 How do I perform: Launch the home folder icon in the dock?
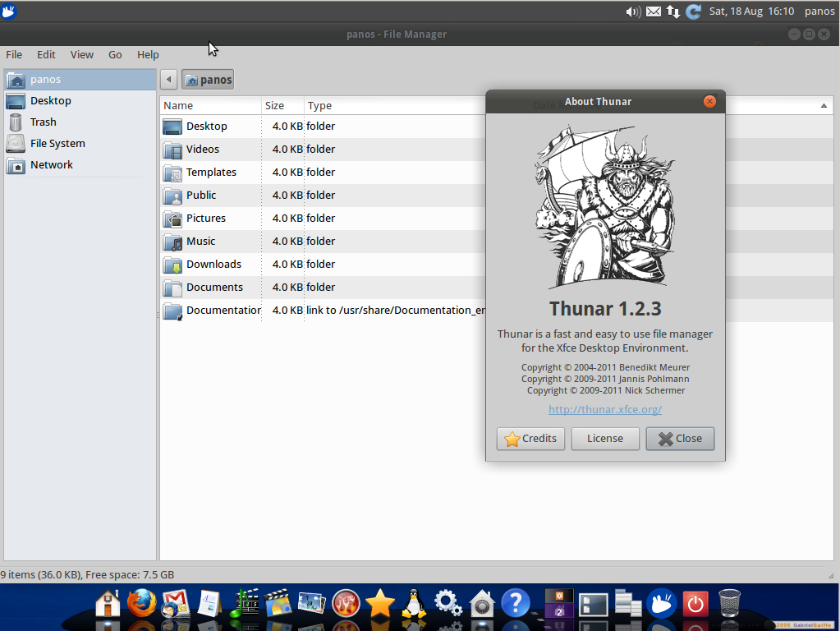pos(108,603)
